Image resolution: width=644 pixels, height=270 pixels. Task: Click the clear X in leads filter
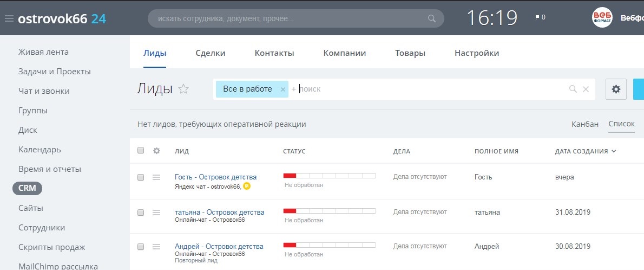pyautogui.click(x=586, y=89)
